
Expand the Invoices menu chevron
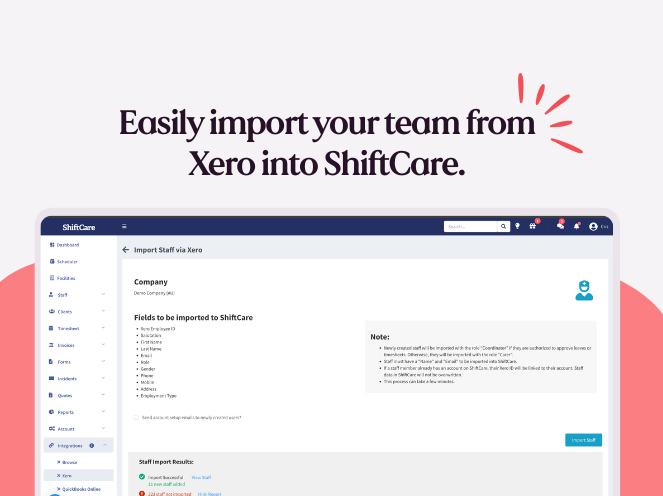click(103, 344)
